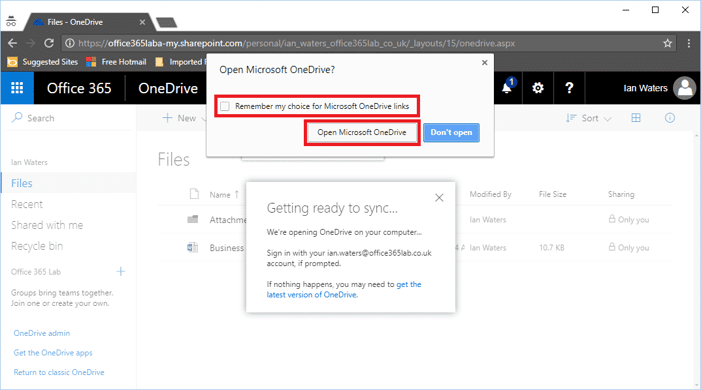Click the OneDrive header title

tap(168, 88)
